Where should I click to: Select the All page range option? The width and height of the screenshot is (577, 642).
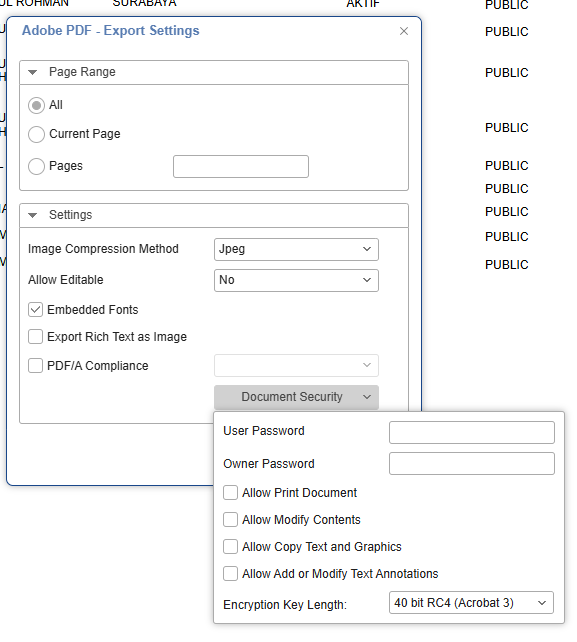click(36, 106)
